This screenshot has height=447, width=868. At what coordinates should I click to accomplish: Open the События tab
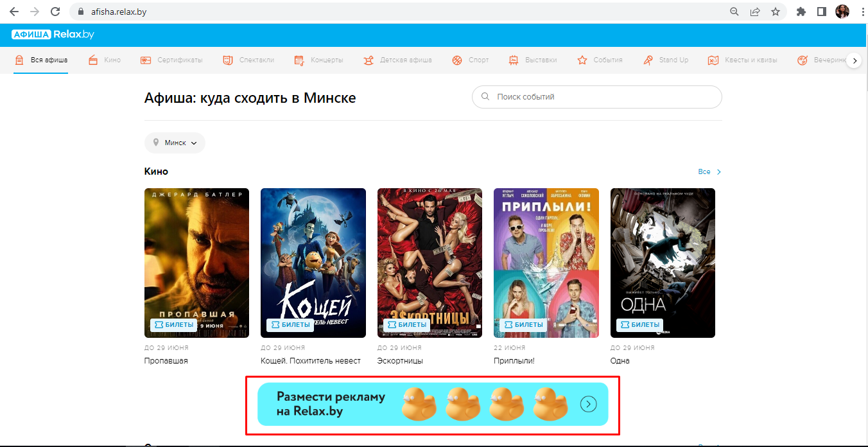tap(600, 60)
